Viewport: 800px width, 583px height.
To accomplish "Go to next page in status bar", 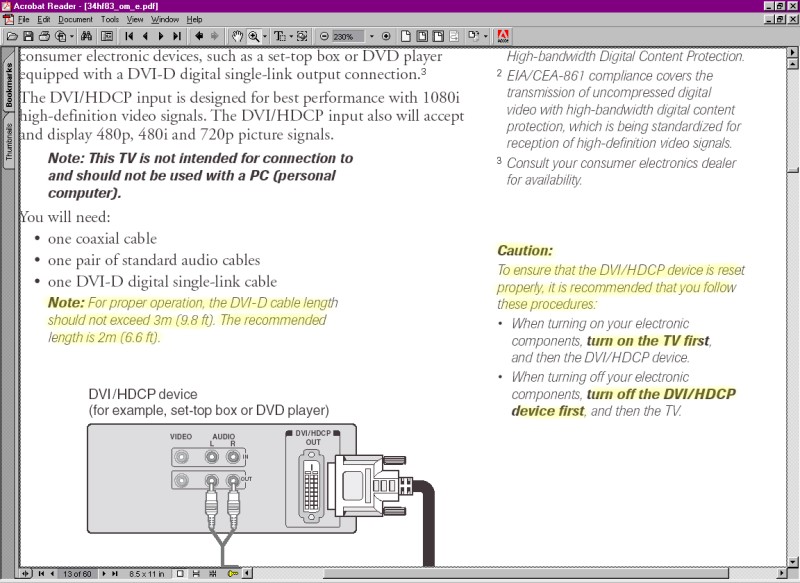I will [104, 574].
